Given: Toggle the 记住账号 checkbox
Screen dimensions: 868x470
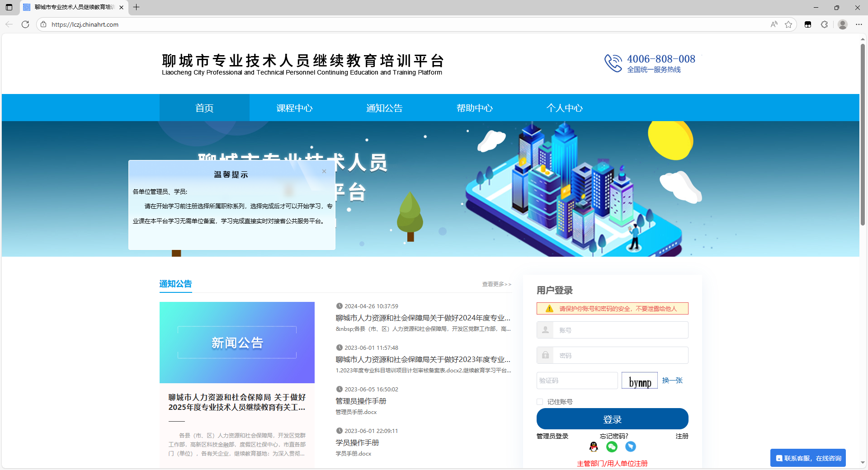Looking at the screenshot, I should (x=540, y=402).
